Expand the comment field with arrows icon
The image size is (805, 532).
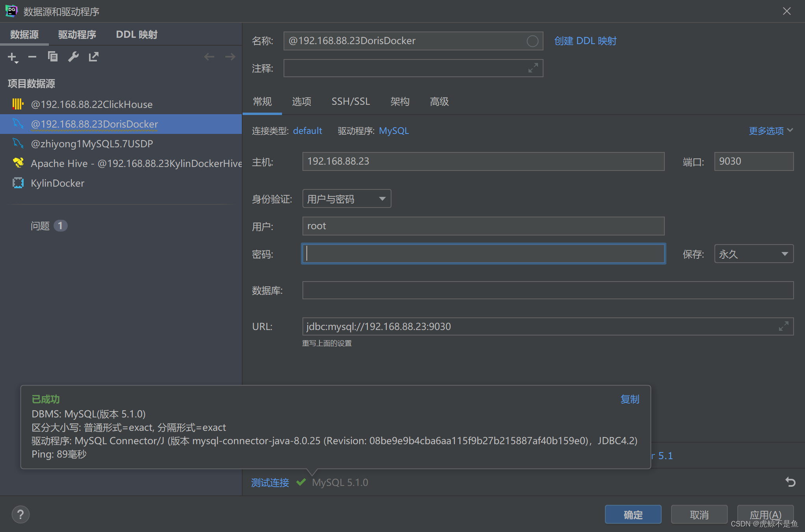pos(533,68)
